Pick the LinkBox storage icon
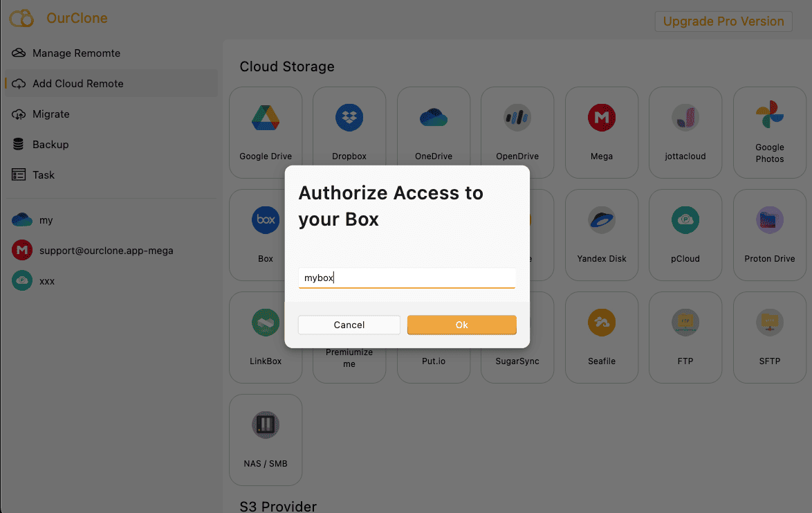 click(x=266, y=323)
